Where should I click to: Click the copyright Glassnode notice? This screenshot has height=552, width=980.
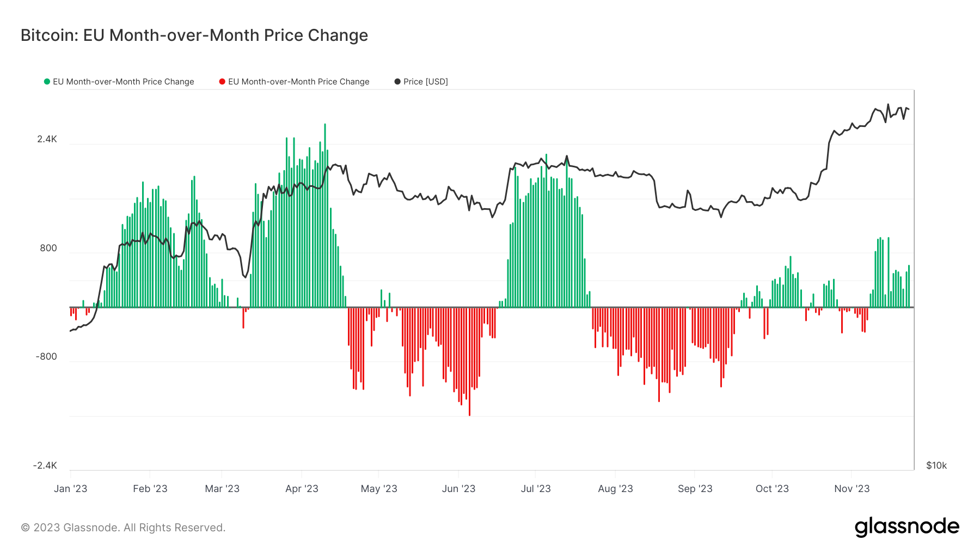tap(123, 527)
